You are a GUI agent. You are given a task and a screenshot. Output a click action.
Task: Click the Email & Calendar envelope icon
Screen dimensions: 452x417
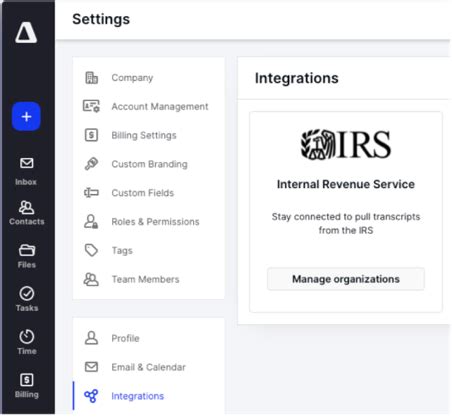click(91, 367)
